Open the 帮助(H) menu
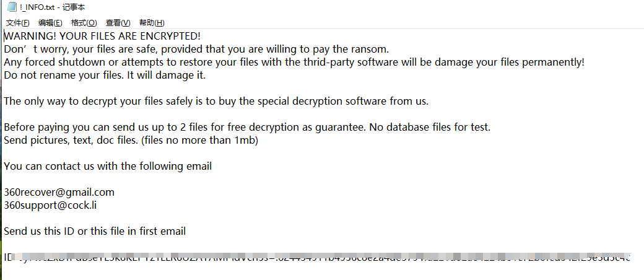The width and height of the screenshot is (644, 280). point(152,23)
